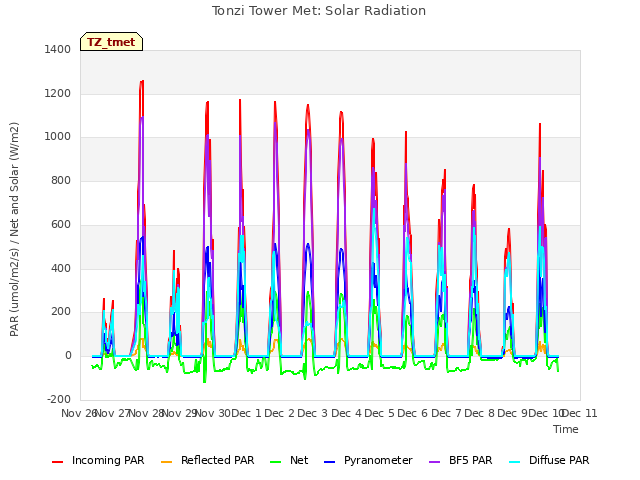The height and width of the screenshot is (480, 640).
Task: Click the Dec 1 x-axis date label
Action: 246,413
